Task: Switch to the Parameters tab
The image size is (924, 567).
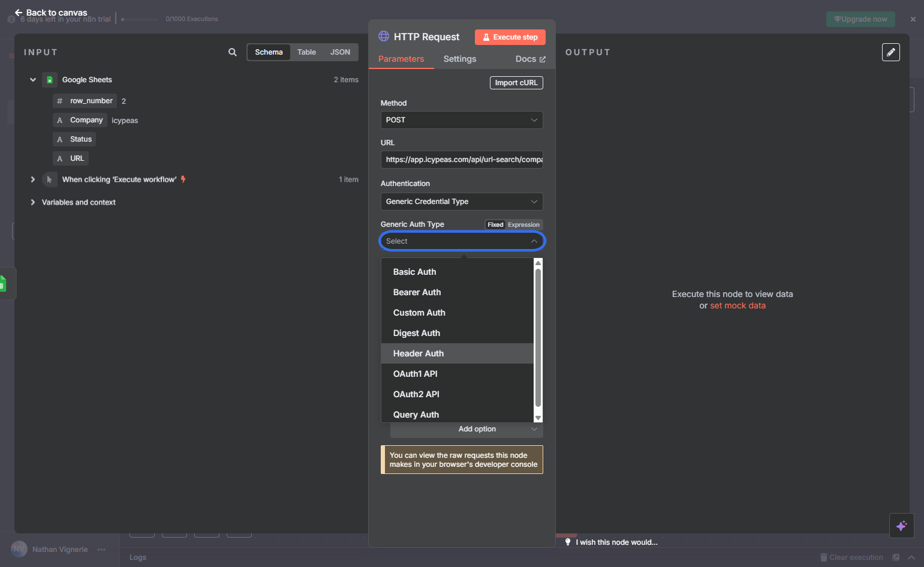Action: click(401, 59)
